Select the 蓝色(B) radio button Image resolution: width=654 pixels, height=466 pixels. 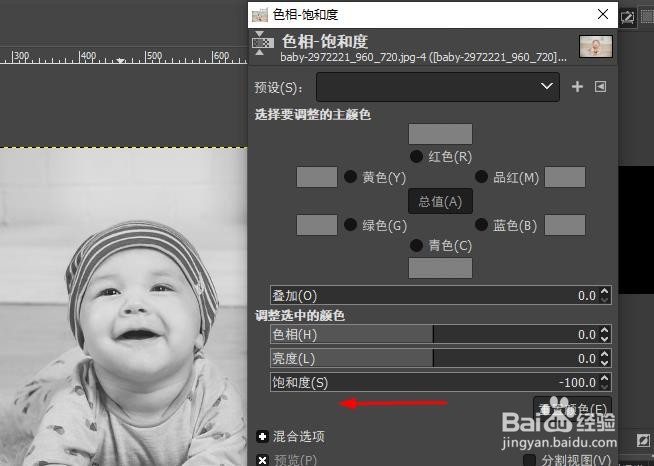point(481,225)
